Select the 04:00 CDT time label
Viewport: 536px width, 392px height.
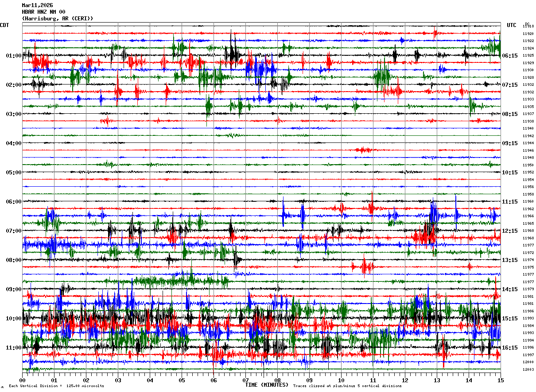pos(14,143)
